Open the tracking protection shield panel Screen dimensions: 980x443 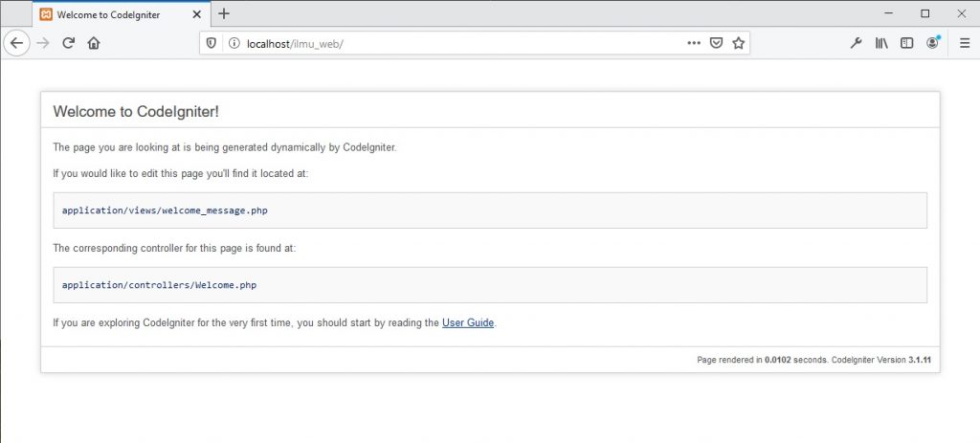(x=212, y=43)
